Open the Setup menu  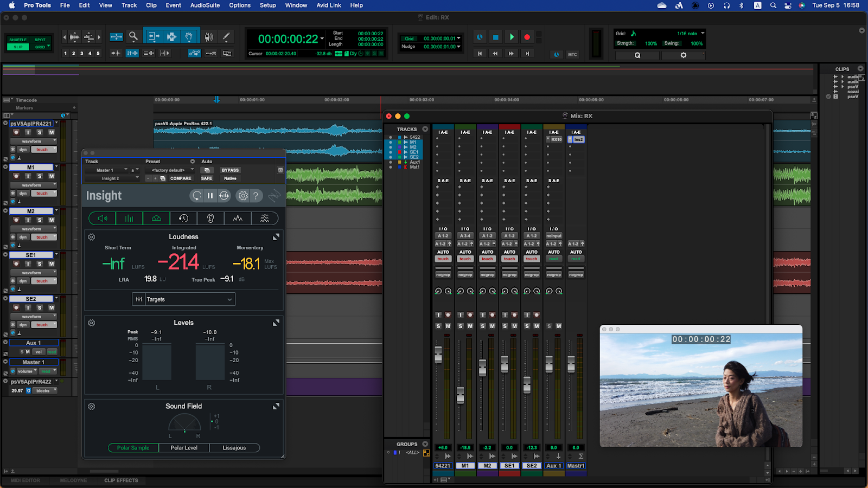268,5
